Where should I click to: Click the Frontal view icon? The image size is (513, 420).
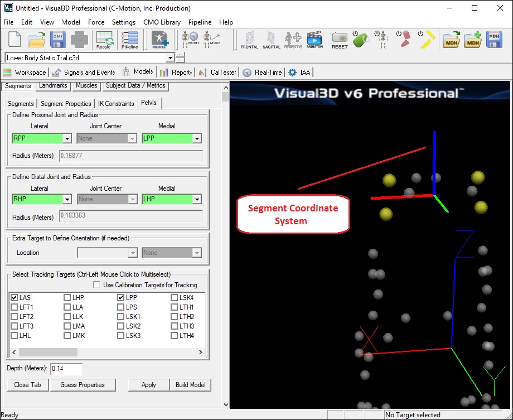coord(249,40)
